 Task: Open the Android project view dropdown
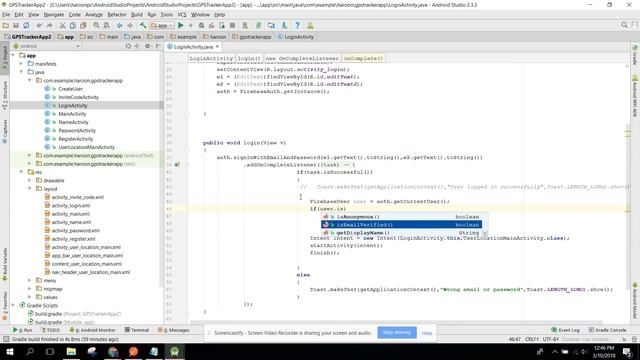click(46, 46)
